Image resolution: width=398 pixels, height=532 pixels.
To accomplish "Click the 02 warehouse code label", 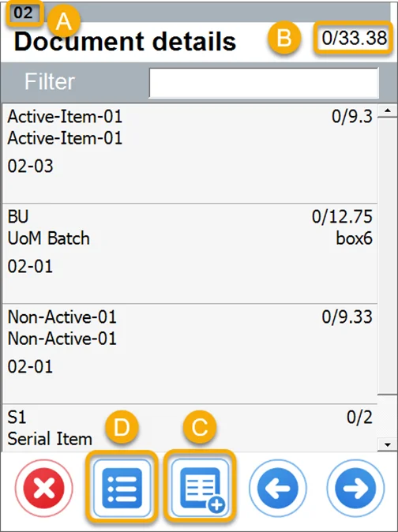I will [x=23, y=13].
